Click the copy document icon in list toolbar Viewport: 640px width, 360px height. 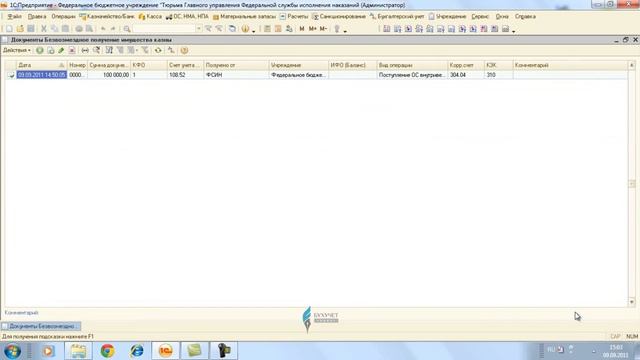pyautogui.click(x=51, y=50)
